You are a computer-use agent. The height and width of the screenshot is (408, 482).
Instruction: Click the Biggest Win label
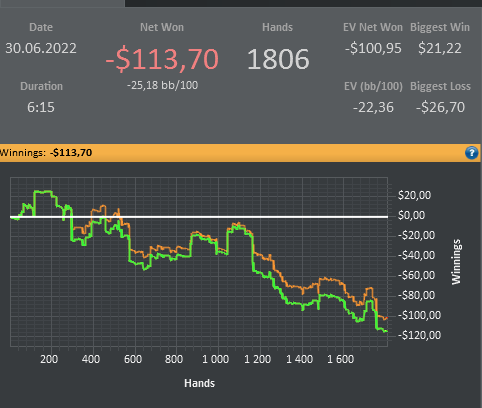point(440,27)
